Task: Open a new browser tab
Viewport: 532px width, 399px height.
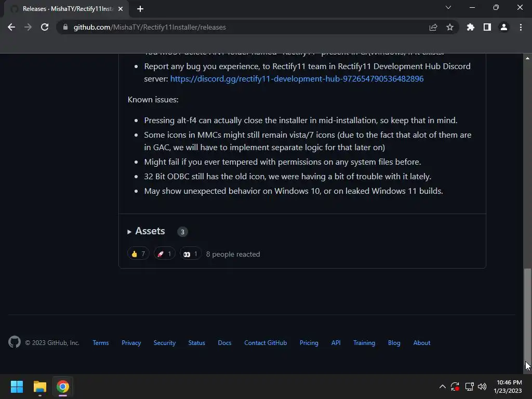Action: point(140,9)
